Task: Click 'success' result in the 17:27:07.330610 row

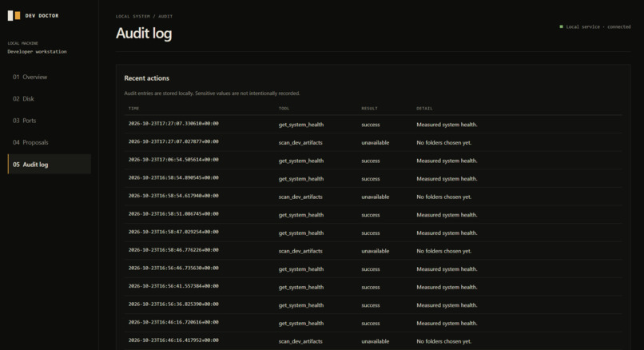Action: click(371, 125)
